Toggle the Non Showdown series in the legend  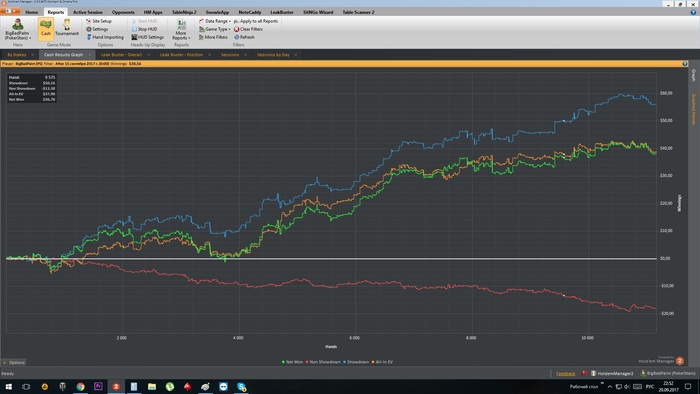point(323,362)
